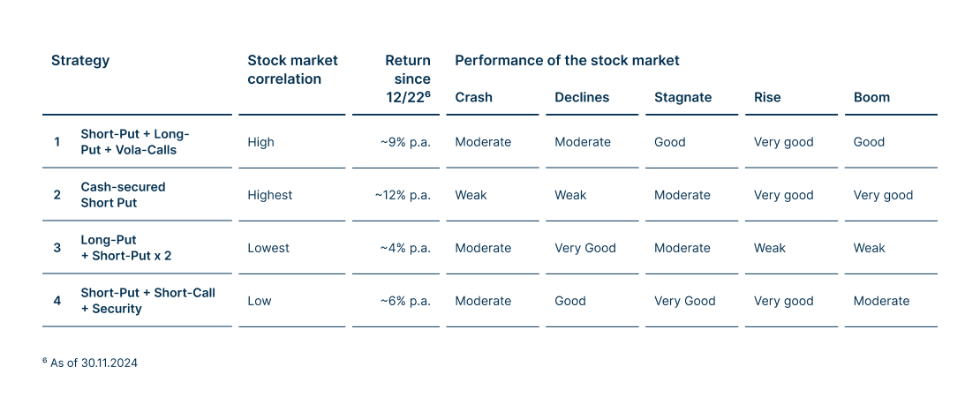Select Short-Put + Short-Call + Security strategy
Screen dimensions: 980x412
coord(148,301)
